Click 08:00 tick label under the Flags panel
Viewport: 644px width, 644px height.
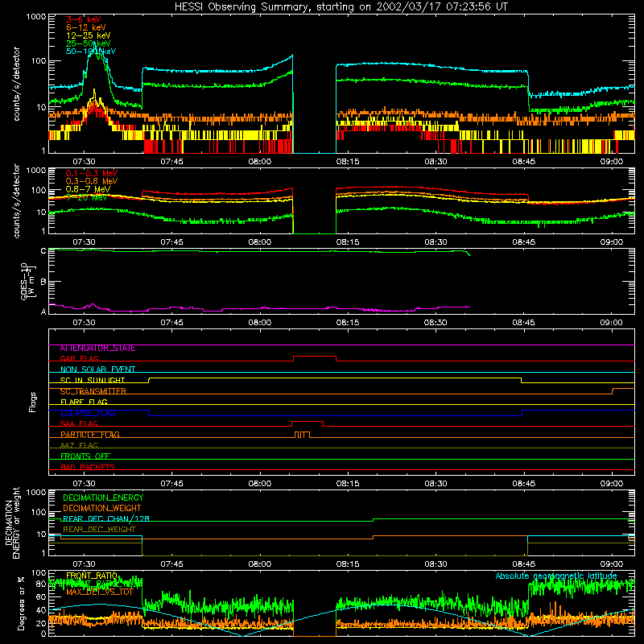click(259, 484)
